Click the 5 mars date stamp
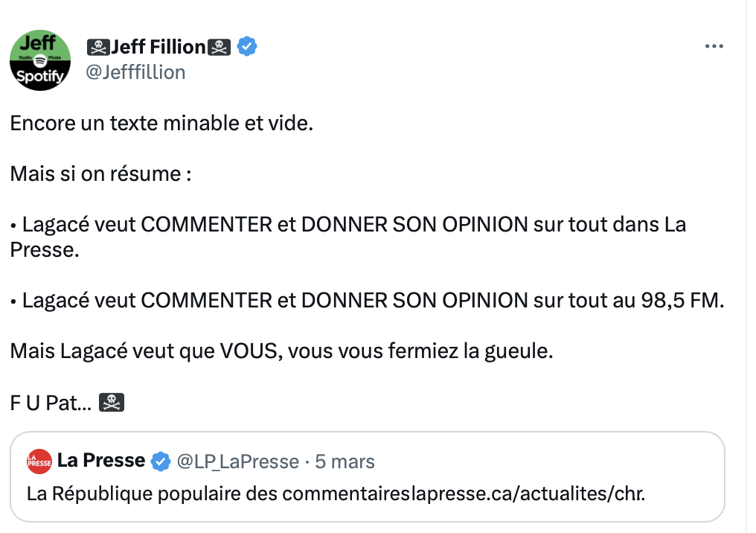The width and height of the screenshot is (756, 533). pos(345,462)
